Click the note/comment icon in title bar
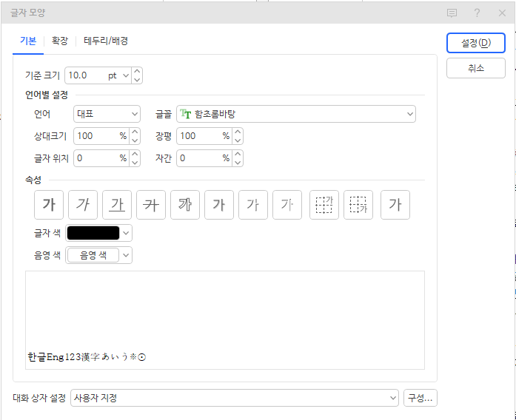Viewport: 516px width, 420px height. (x=452, y=13)
